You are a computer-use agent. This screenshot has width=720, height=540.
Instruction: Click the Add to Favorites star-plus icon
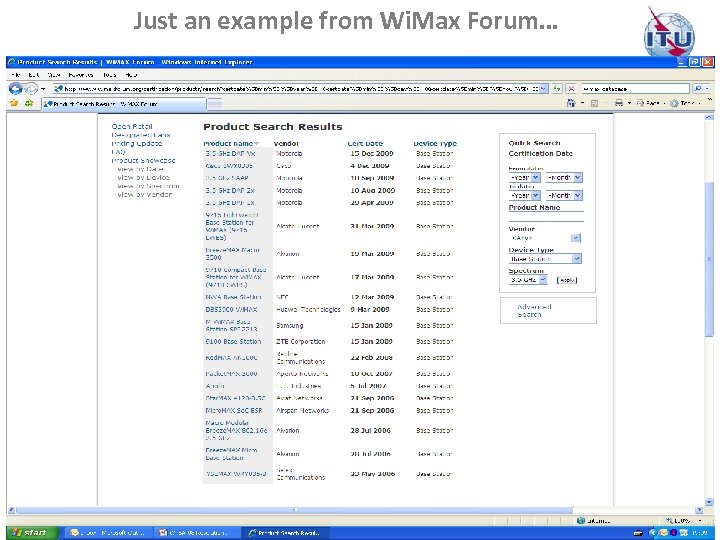pyautogui.click(x=29, y=103)
